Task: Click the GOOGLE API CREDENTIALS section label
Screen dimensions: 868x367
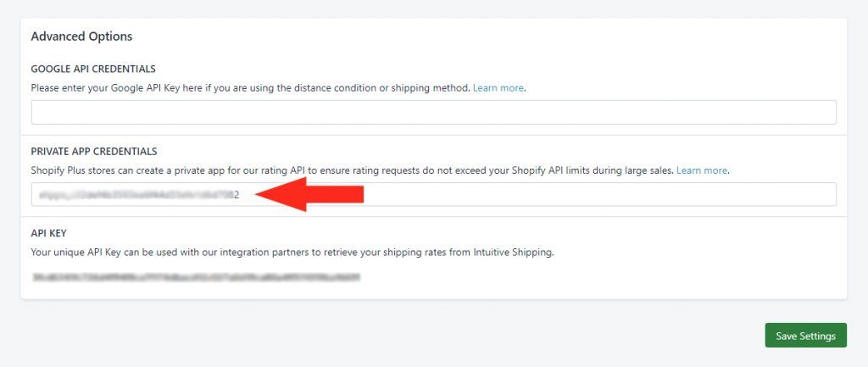Action: (93, 70)
